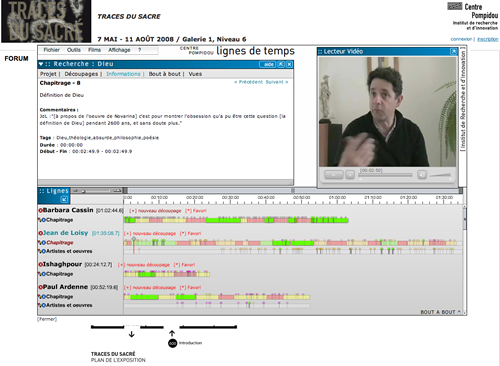Click the pencil icon on Jean de Loisy's Artistes et oeuvres row
Viewport: 500px width, 366px height.
coord(39,251)
